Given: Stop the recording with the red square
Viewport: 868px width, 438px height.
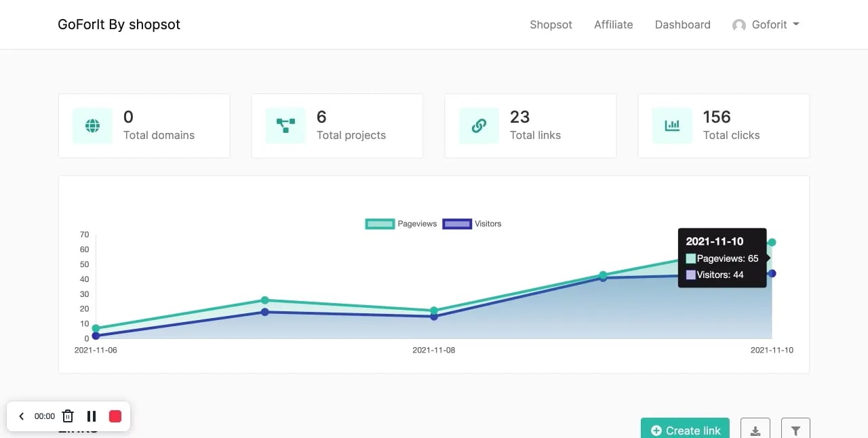Looking at the screenshot, I should point(115,416).
